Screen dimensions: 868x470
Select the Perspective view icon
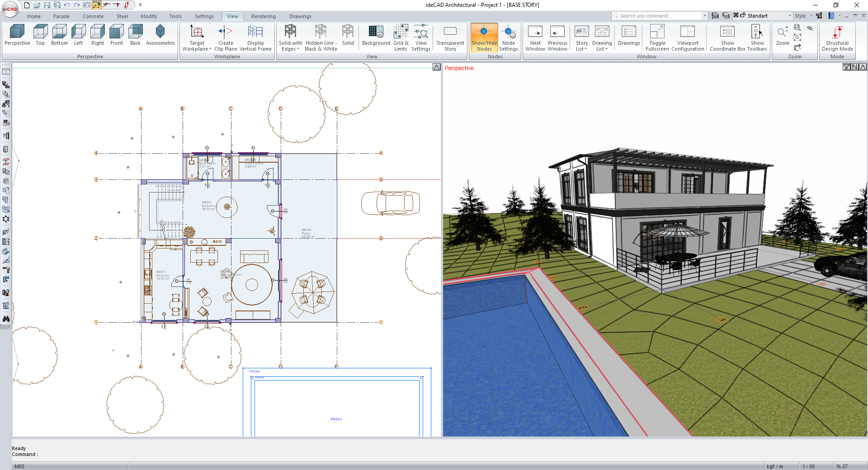17,35
